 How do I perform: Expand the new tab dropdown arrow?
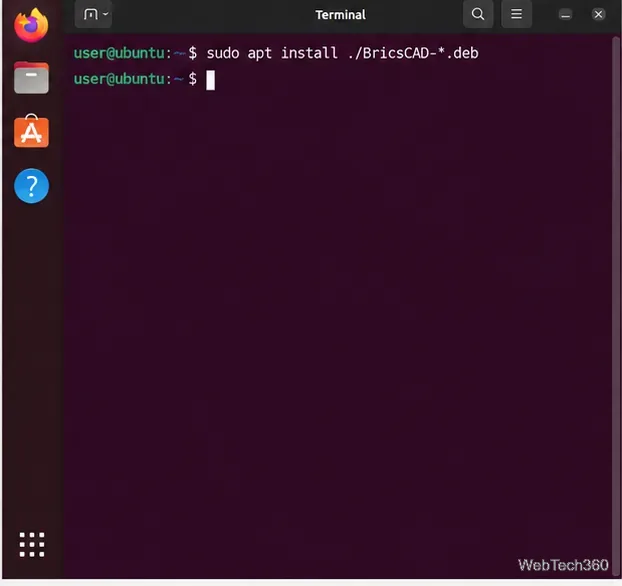pos(106,14)
